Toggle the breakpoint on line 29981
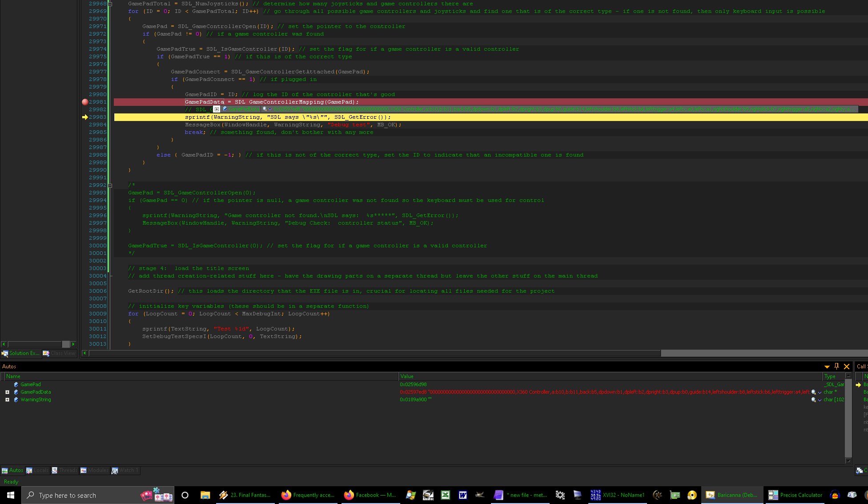Viewport: 868px width, 504px height. [x=85, y=102]
